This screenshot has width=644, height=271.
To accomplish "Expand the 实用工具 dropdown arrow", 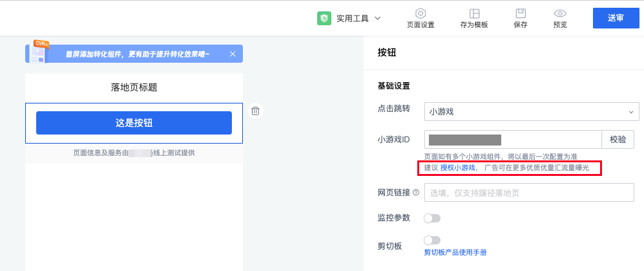I will (378, 18).
